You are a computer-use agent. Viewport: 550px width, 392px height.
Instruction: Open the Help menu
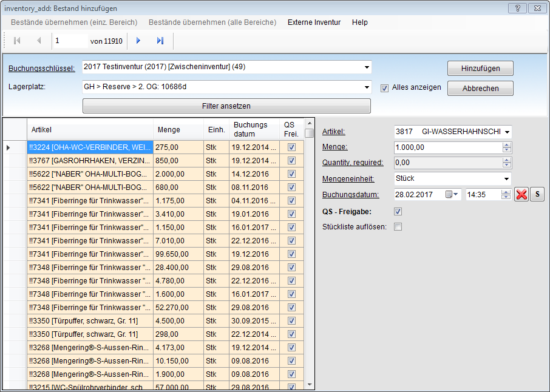(360, 22)
